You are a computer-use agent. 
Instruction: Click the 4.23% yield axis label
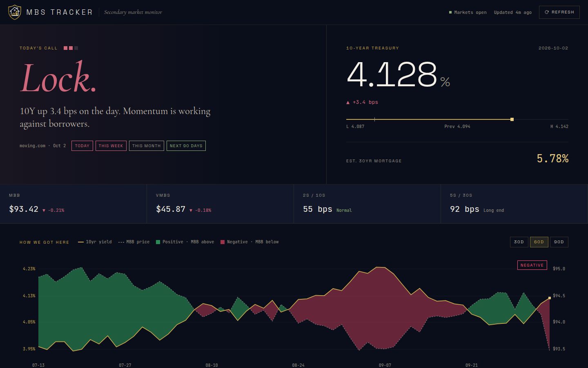pyautogui.click(x=29, y=269)
